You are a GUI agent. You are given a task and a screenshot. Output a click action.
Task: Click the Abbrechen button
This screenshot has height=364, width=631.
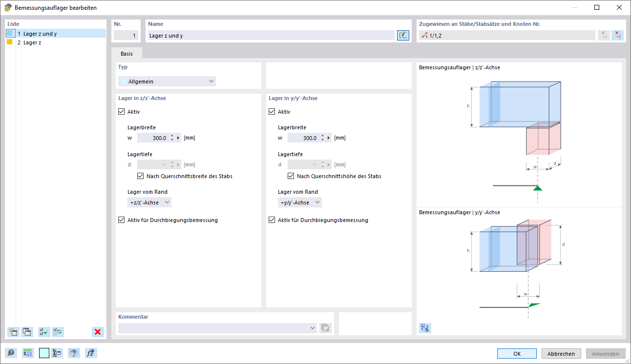pyautogui.click(x=561, y=354)
